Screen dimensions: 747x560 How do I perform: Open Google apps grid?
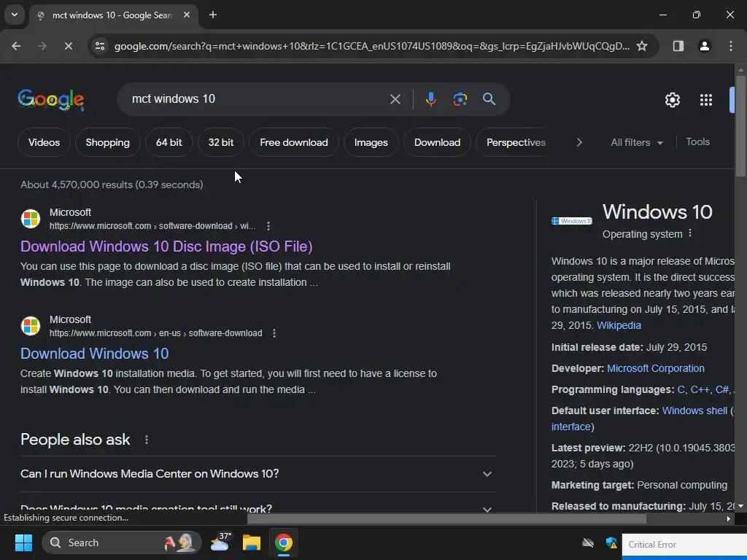(x=706, y=100)
